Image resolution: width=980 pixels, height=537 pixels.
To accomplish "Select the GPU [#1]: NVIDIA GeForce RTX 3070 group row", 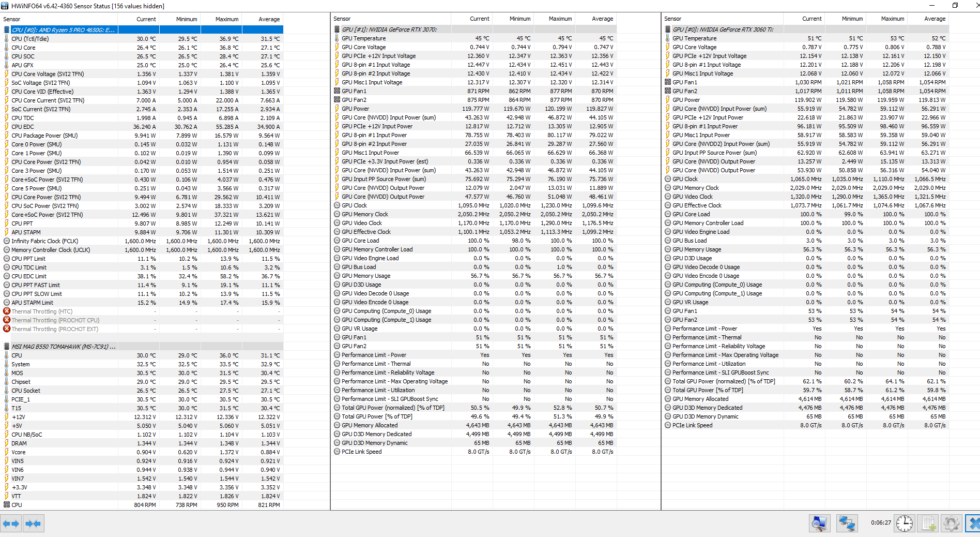I will 474,29.
